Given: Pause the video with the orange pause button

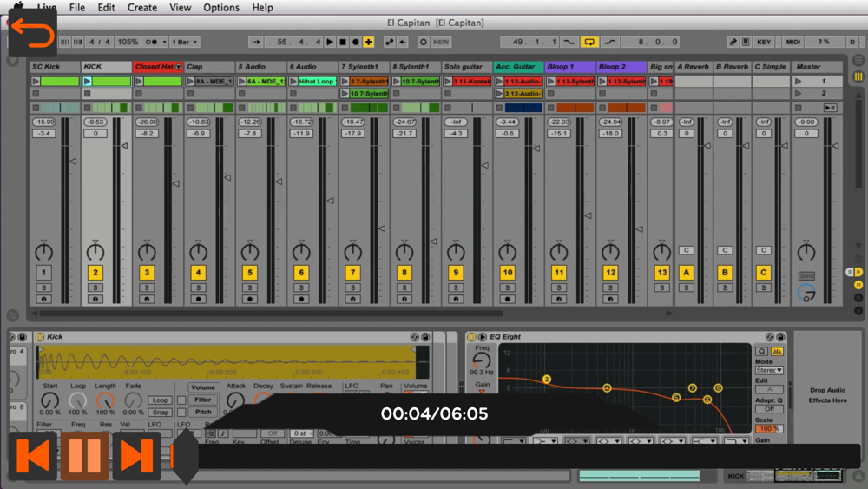Looking at the screenshot, I should 85,456.
